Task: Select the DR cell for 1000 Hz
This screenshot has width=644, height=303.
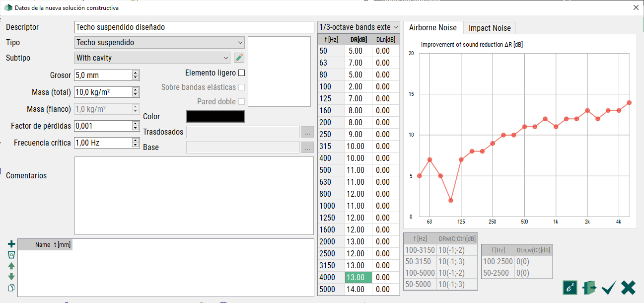Action: [x=358, y=206]
